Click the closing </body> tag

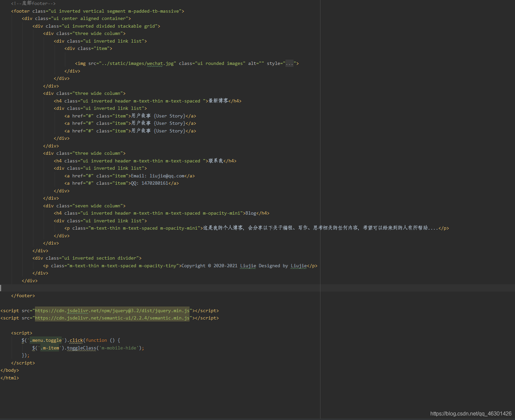tap(10, 370)
